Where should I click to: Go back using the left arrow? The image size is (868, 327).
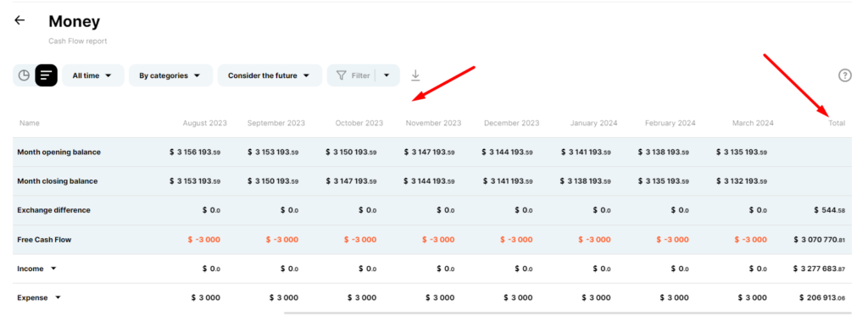[x=19, y=20]
